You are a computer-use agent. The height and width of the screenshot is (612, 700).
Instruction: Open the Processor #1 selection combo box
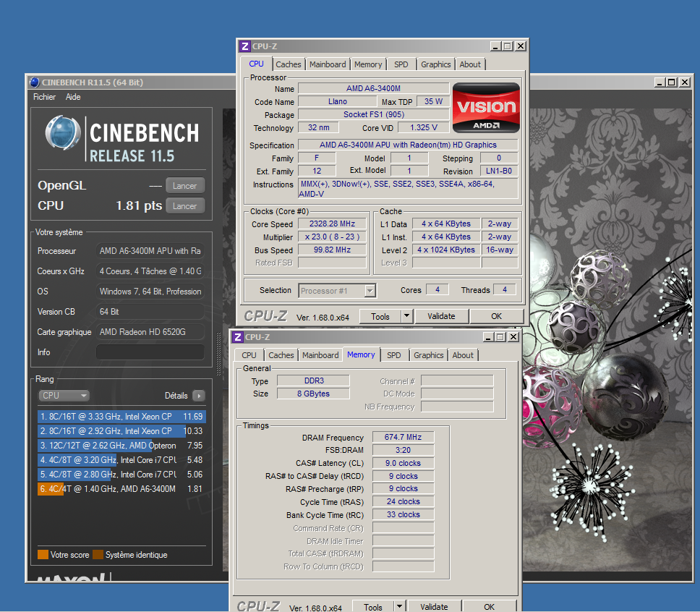[x=337, y=291]
